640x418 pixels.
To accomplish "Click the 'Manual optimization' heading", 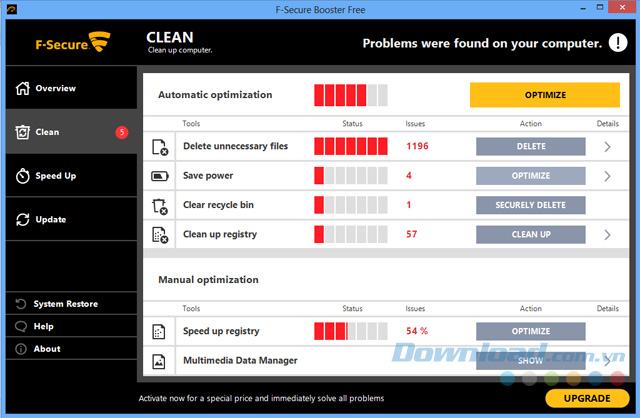I will [208, 280].
